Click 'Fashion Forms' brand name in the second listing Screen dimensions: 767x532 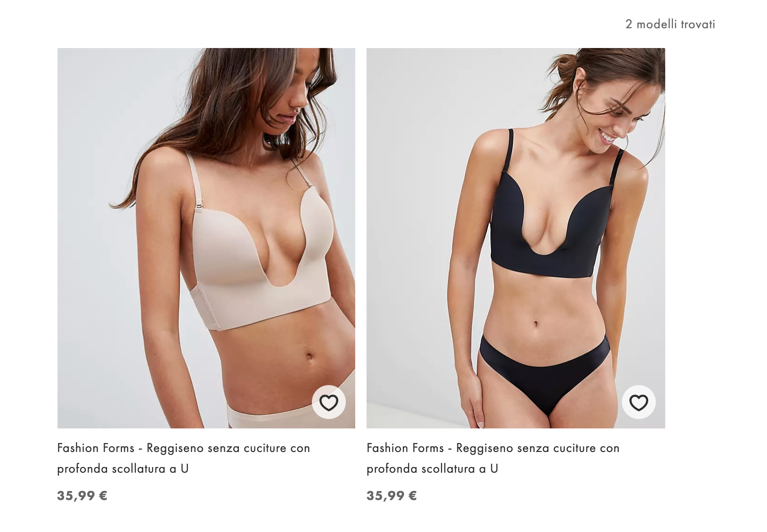(405, 448)
